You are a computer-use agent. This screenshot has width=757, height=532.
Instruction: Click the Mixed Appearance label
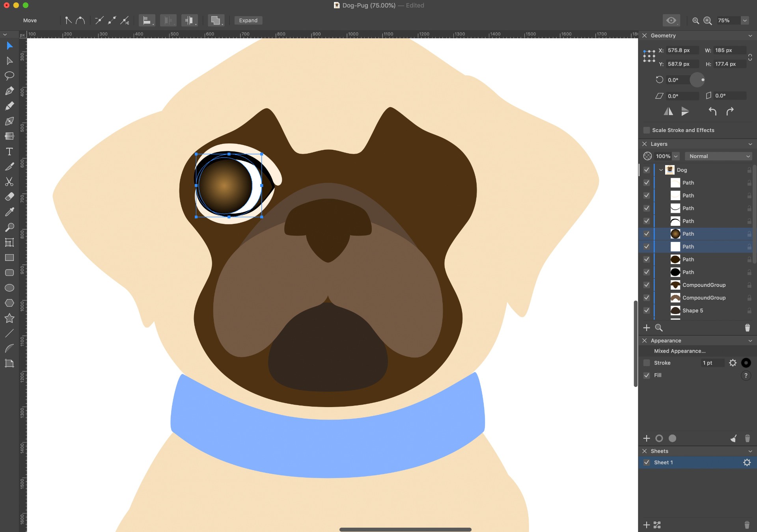(x=680, y=351)
